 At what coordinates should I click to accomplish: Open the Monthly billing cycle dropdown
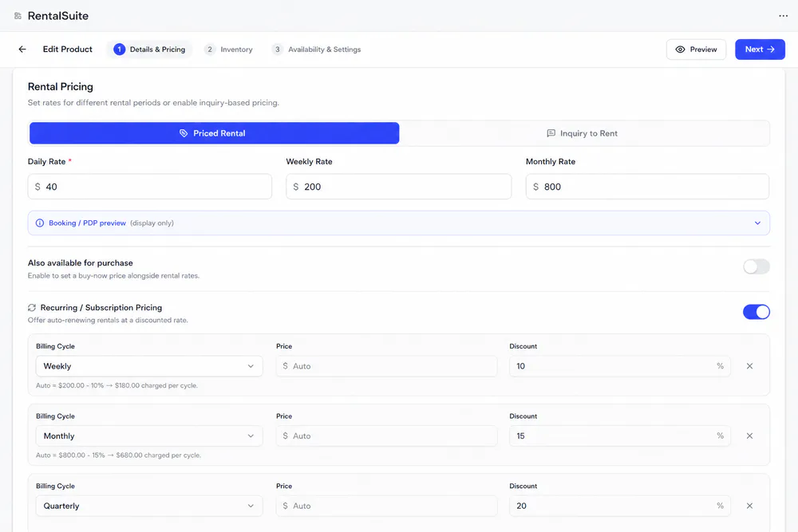[x=149, y=435]
